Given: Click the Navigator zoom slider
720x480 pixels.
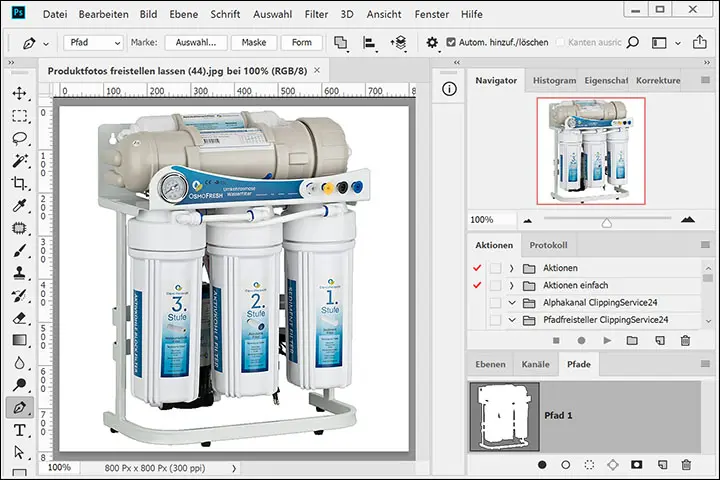Looking at the screenshot, I should click(605, 220).
